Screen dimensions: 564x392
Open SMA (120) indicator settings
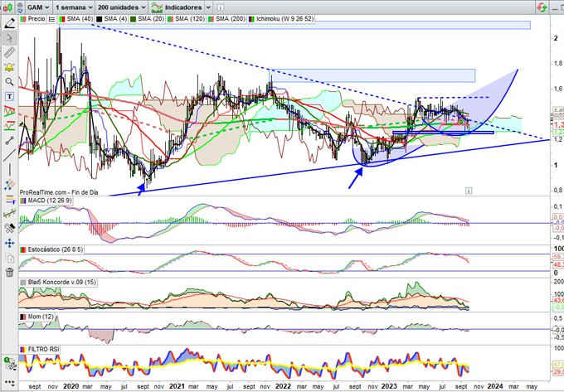pyautogui.click(x=190, y=19)
